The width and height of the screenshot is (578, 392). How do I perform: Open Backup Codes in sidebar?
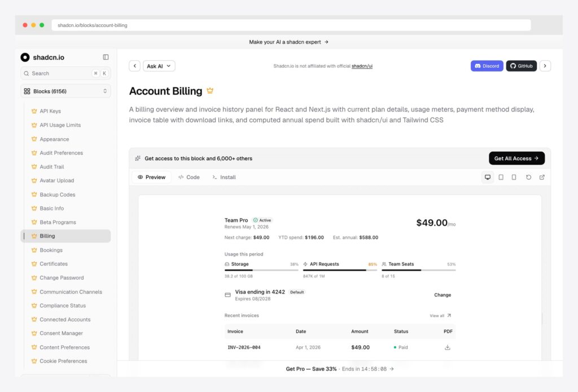(x=57, y=195)
